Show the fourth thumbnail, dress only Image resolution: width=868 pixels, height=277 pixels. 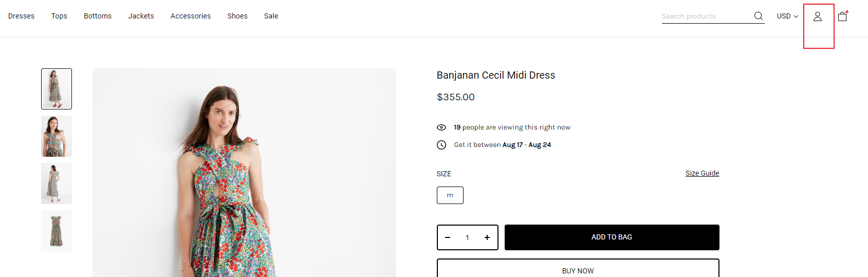click(57, 231)
